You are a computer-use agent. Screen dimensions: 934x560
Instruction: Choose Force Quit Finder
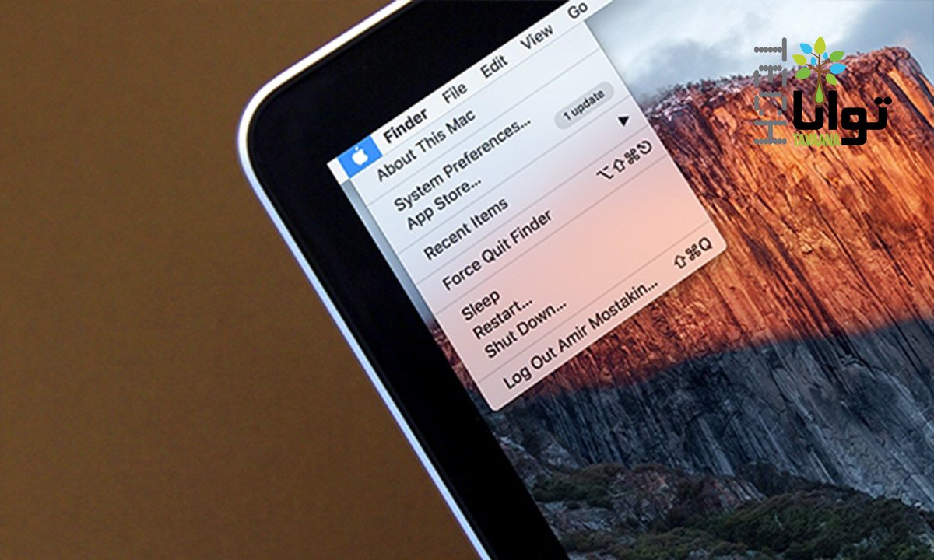[x=497, y=250]
